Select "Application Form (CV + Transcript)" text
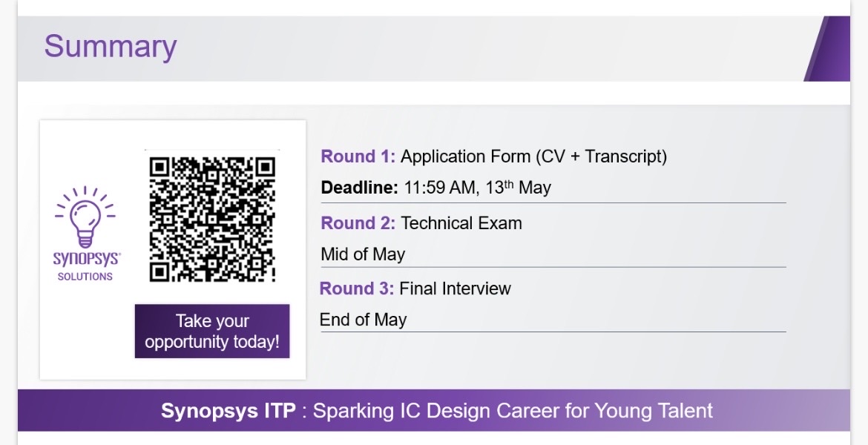868x445 pixels. [x=533, y=156]
